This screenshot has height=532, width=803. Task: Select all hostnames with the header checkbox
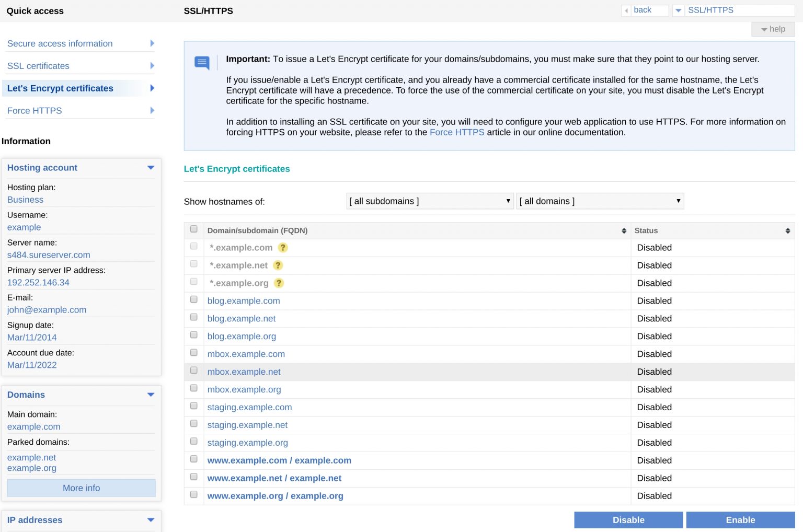coord(194,229)
